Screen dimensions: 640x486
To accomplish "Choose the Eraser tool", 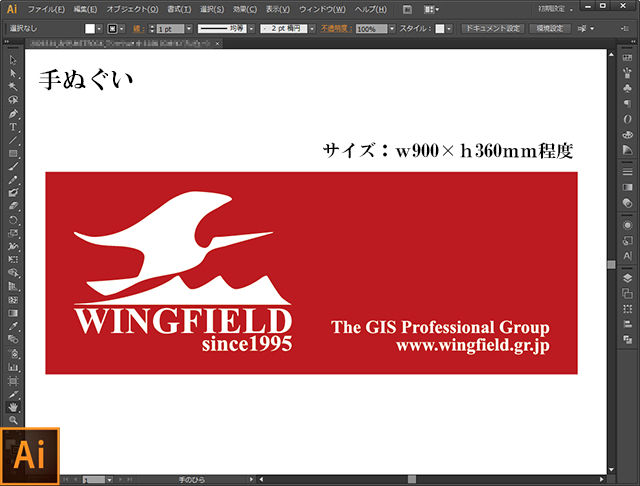I will (13, 206).
